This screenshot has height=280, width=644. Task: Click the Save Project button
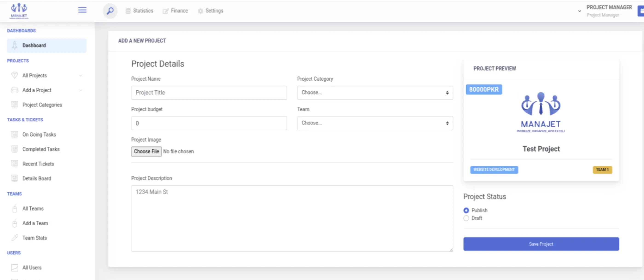click(x=541, y=244)
